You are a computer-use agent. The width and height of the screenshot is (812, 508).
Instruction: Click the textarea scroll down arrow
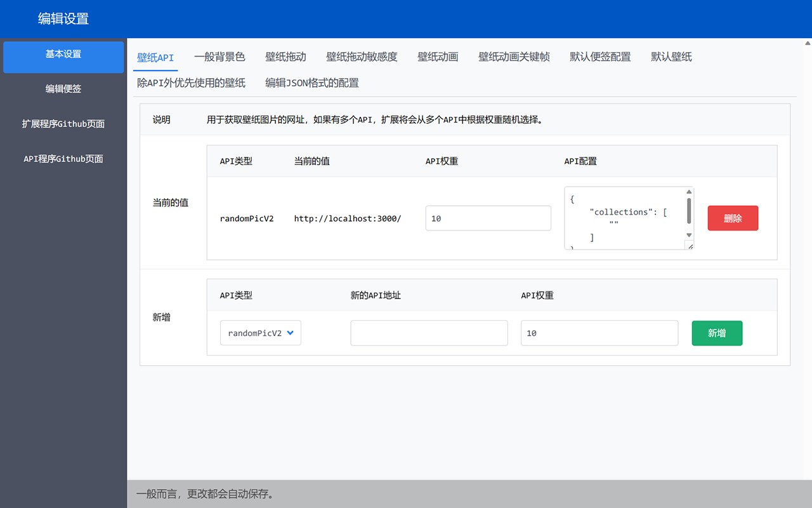(x=689, y=235)
